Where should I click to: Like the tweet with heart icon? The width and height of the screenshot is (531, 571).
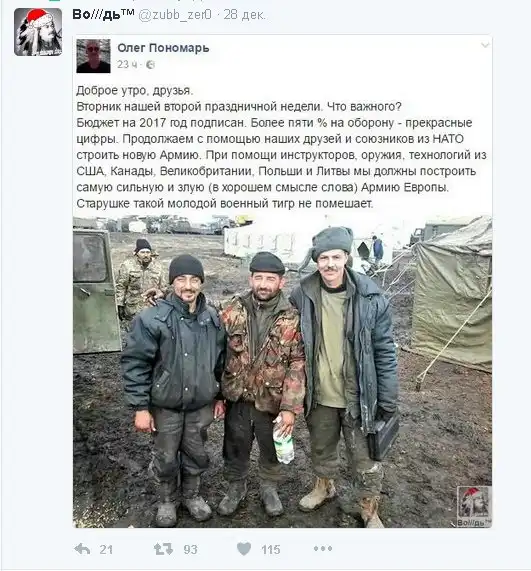coord(244,549)
